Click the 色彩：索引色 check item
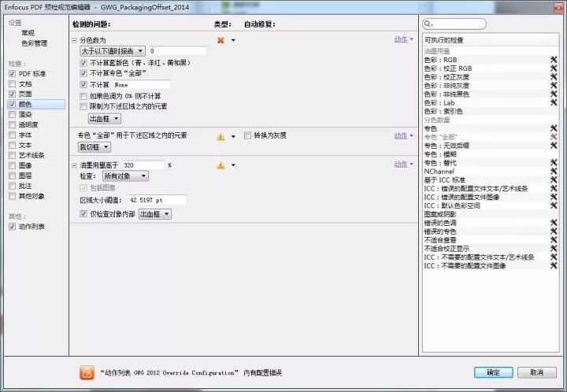567x392 pixels. point(491,111)
